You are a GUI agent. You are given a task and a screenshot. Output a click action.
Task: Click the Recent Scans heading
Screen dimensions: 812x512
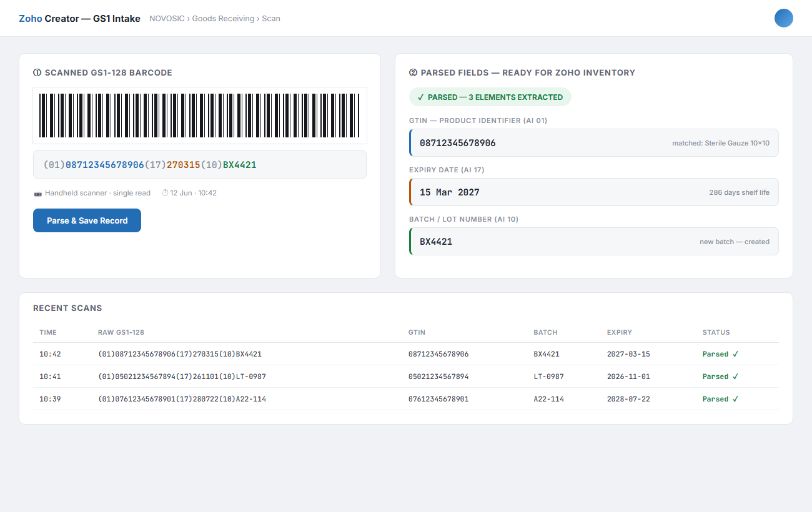tap(67, 308)
